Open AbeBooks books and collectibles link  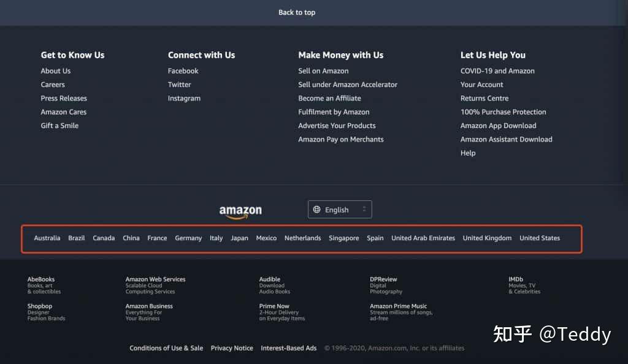coord(44,285)
